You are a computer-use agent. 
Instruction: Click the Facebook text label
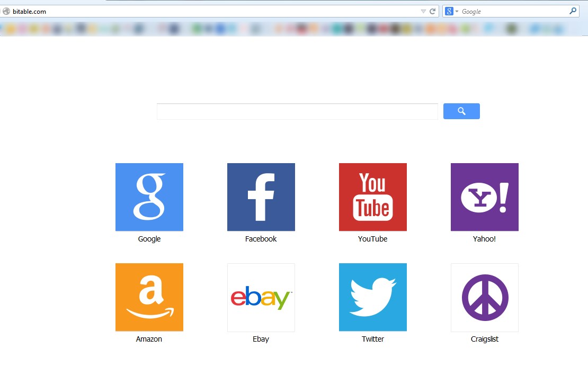pyautogui.click(x=261, y=239)
